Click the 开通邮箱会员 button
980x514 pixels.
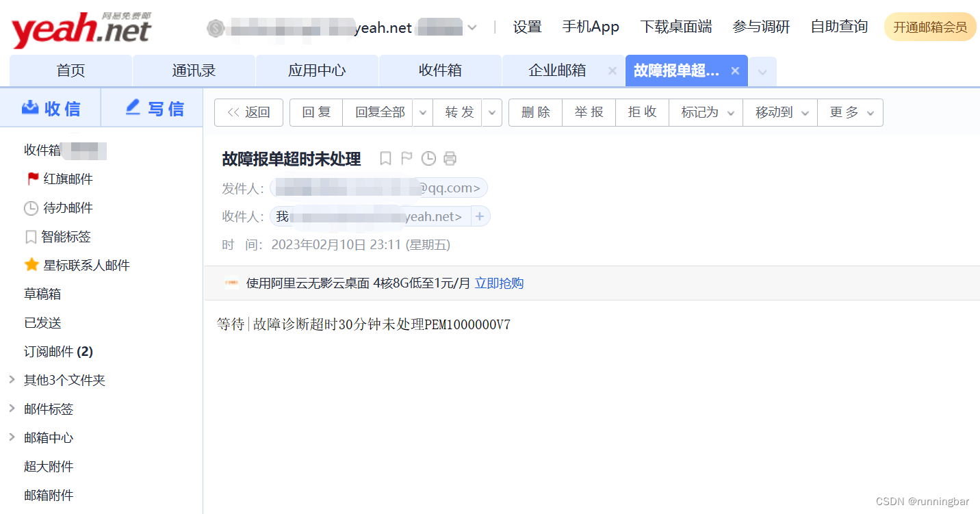pyautogui.click(x=930, y=27)
